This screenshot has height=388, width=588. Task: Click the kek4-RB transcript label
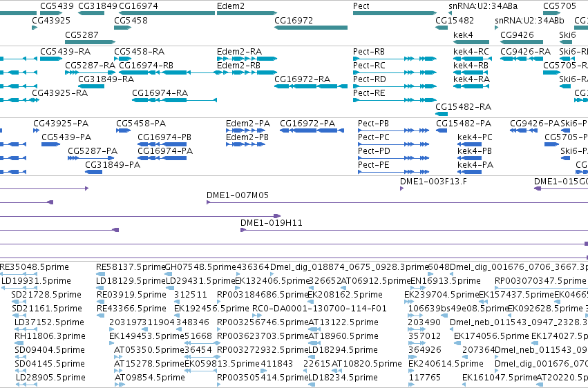(471, 65)
